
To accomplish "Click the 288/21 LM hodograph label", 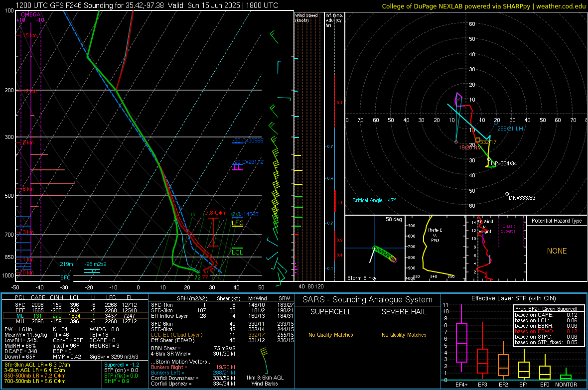I will tap(510, 128).
